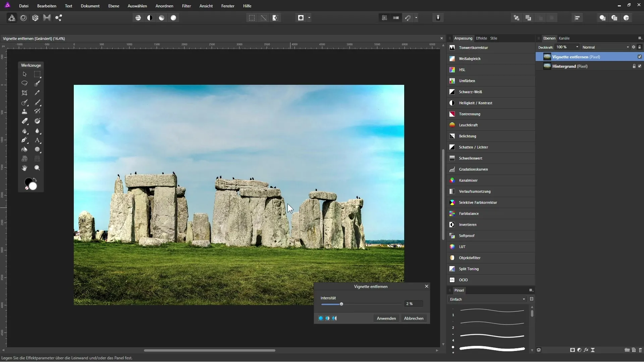The height and width of the screenshot is (362, 644).
Task: Choose the freehand lasso selection tool
Action: click(24, 83)
